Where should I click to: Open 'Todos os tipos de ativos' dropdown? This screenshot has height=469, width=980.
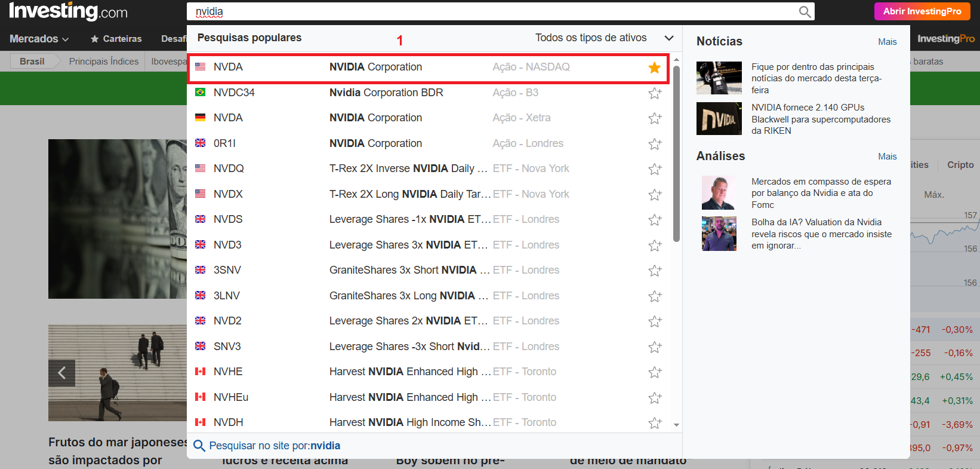click(x=603, y=38)
